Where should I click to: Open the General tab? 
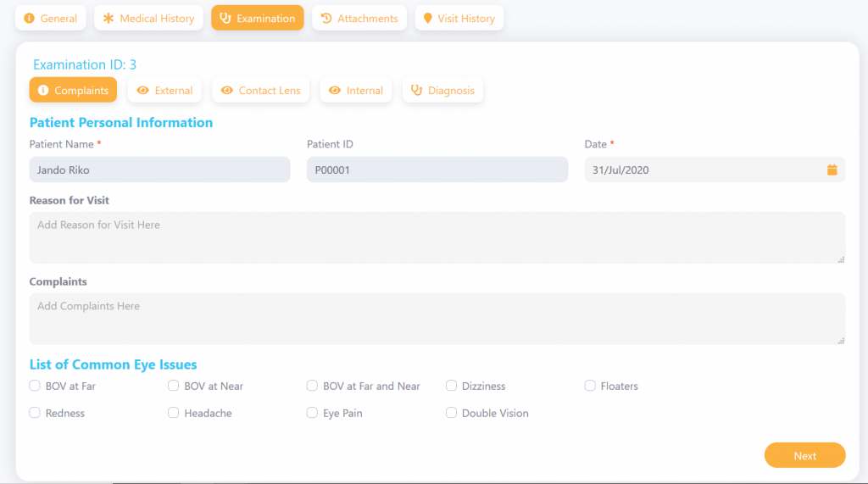(50, 19)
